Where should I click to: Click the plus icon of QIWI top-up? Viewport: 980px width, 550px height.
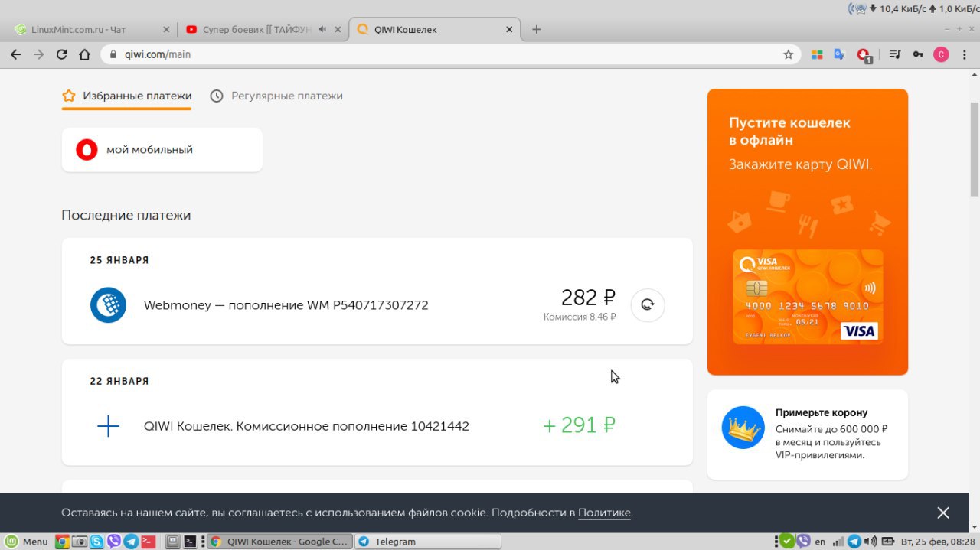click(108, 426)
